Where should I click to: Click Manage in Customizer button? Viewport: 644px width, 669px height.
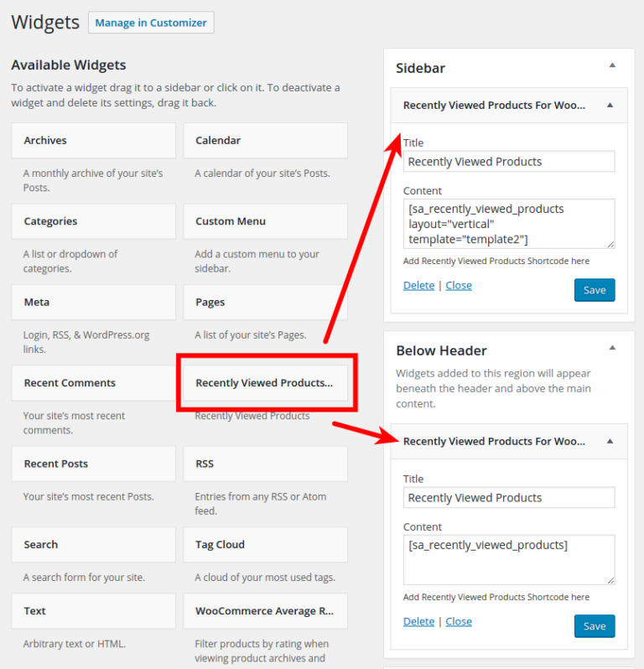click(151, 23)
